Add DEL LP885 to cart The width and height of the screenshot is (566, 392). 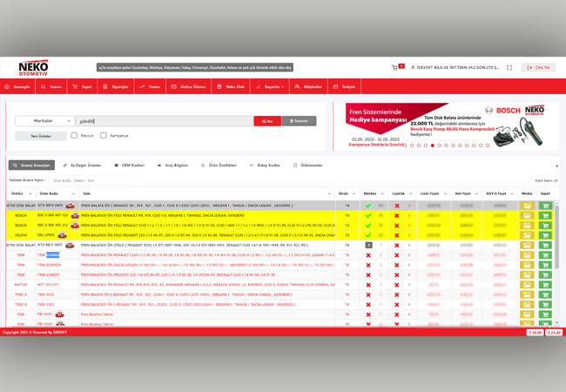click(x=545, y=235)
